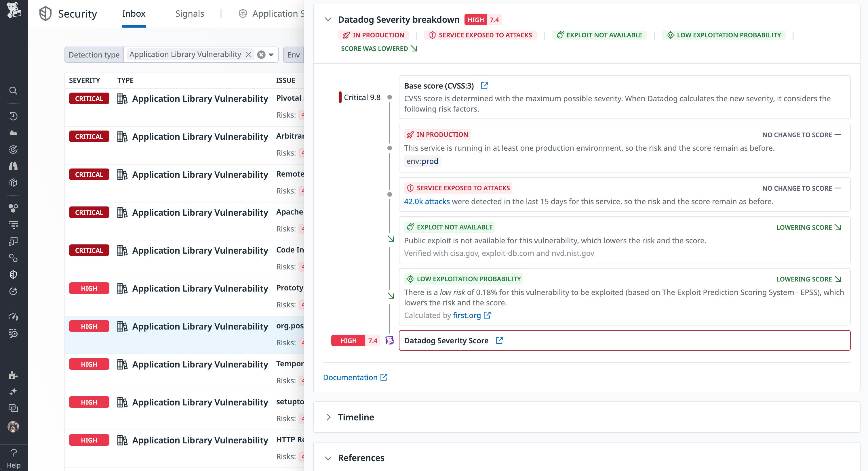This screenshot has width=868, height=471.
Task: Open the Detection type filter dropdown arrow
Action: point(271,54)
